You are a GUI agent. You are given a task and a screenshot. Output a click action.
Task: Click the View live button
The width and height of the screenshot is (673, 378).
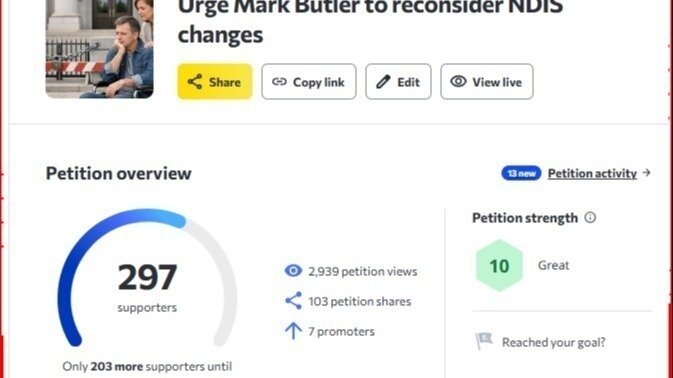pyautogui.click(x=487, y=82)
